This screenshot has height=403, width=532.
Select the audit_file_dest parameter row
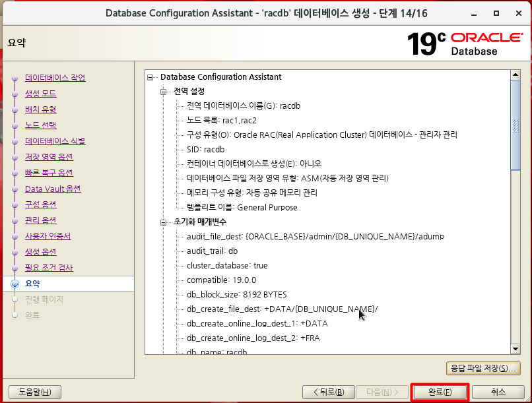click(x=316, y=237)
